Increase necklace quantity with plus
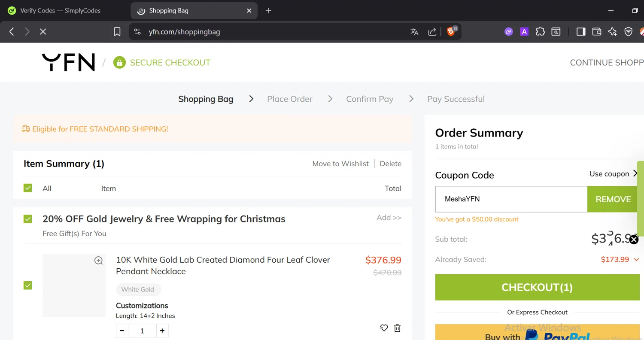Image resolution: width=644 pixels, height=340 pixels. pos(162,331)
